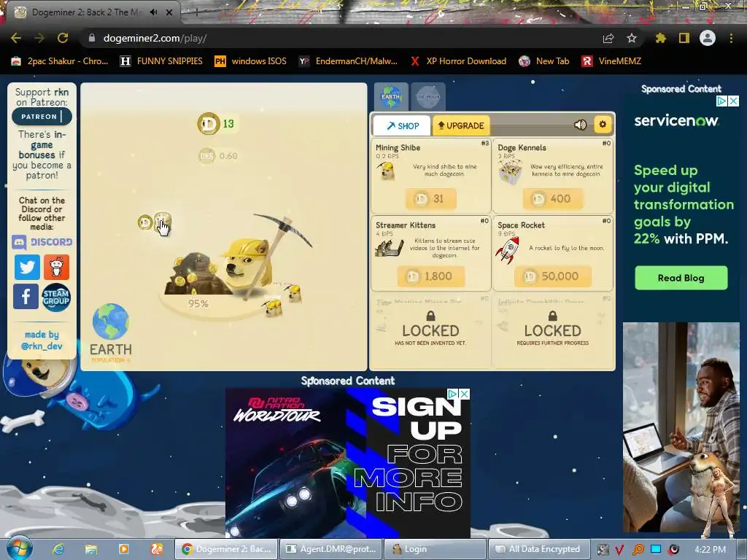
Task: Click the rock health 95% progress
Action: point(198,304)
